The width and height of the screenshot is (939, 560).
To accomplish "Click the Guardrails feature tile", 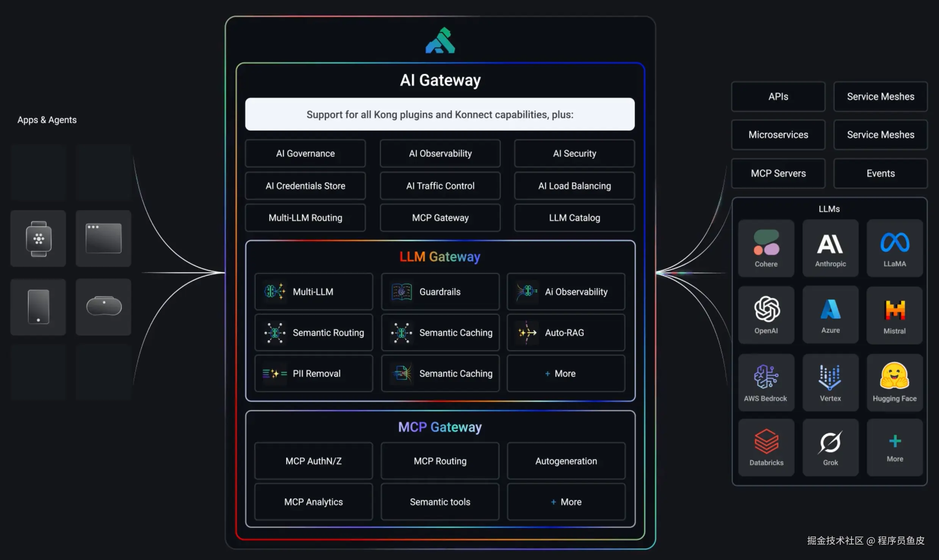I will tap(440, 292).
